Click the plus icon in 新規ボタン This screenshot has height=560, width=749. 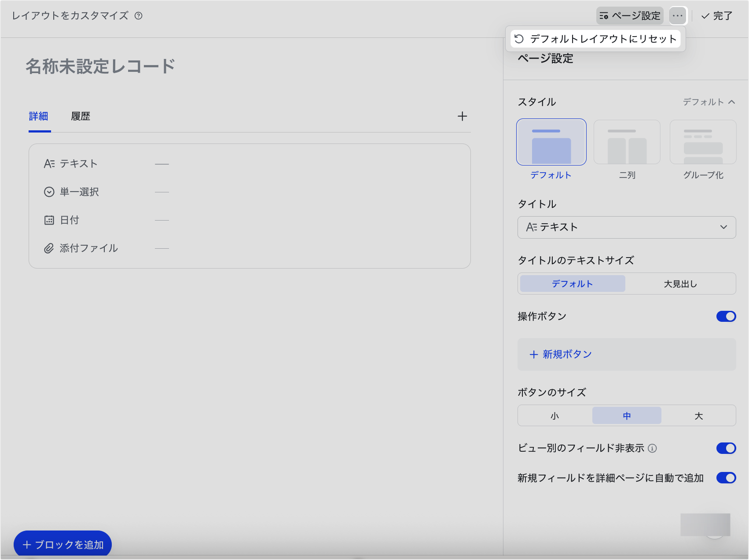point(534,354)
